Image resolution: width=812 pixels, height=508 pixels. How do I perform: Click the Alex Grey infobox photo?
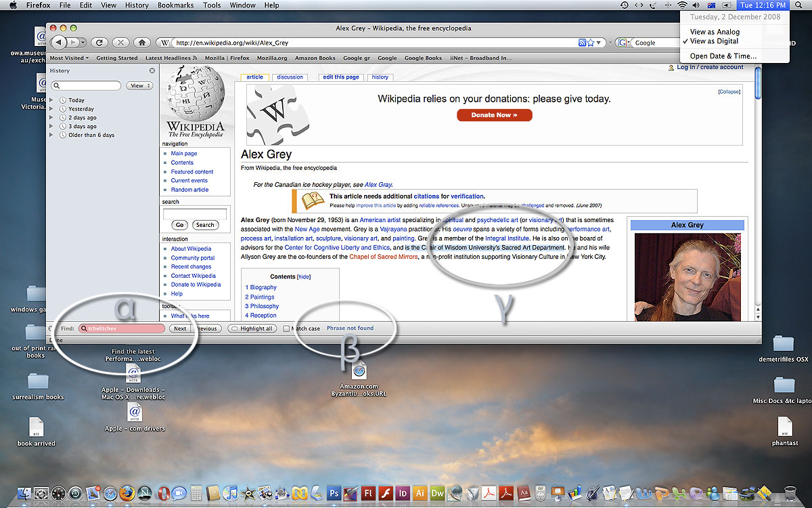[x=687, y=277]
